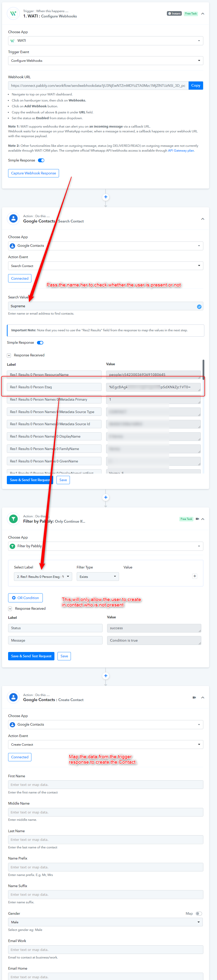Click the Name Suffix input field
The image size is (217, 980).
(x=105, y=895)
